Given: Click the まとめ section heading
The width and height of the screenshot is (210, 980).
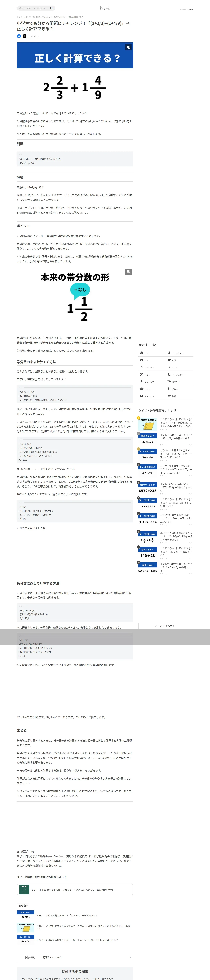Looking at the screenshot, I should pos(22,730).
